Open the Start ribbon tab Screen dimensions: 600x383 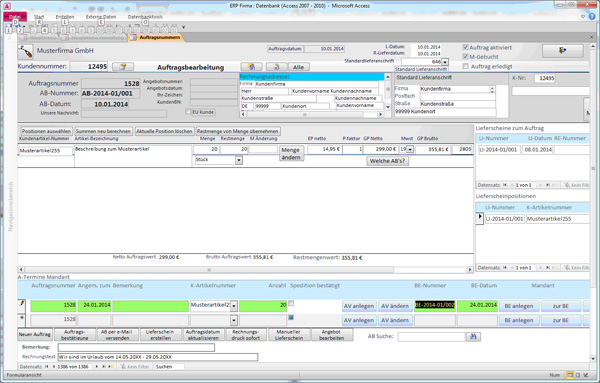coord(39,17)
